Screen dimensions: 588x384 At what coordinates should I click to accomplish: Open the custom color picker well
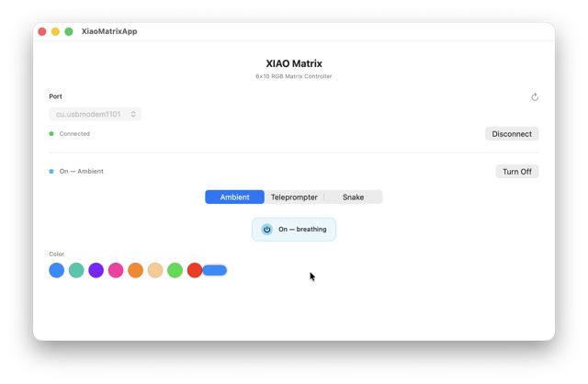coord(215,270)
